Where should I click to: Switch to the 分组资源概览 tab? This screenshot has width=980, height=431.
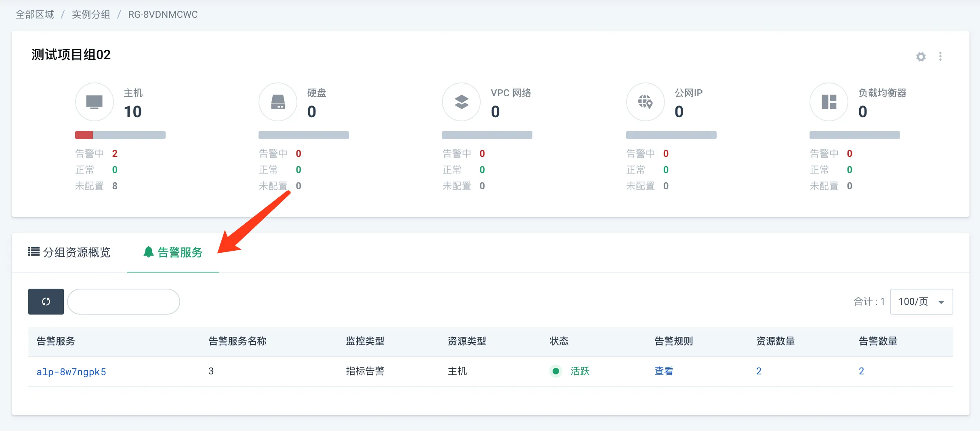pyautogui.click(x=69, y=252)
